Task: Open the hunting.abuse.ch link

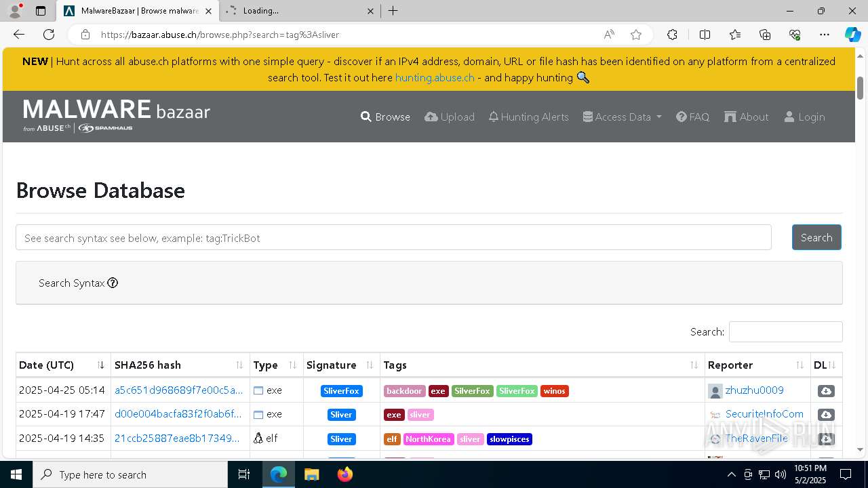Action: pyautogui.click(x=435, y=77)
